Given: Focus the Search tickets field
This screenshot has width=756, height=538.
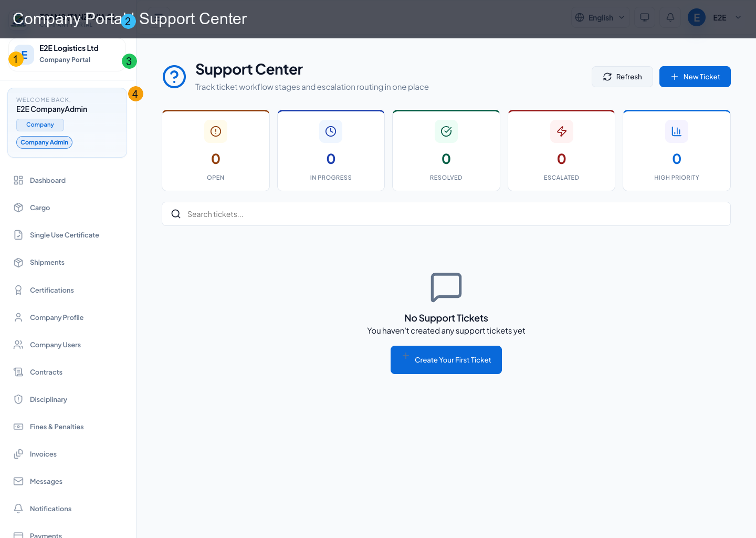Looking at the screenshot, I should pos(446,214).
